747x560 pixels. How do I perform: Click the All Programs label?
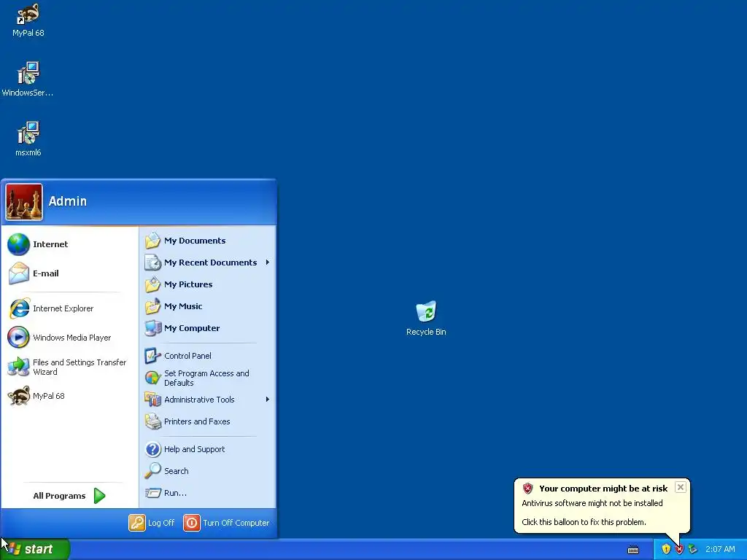coord(59,496)
